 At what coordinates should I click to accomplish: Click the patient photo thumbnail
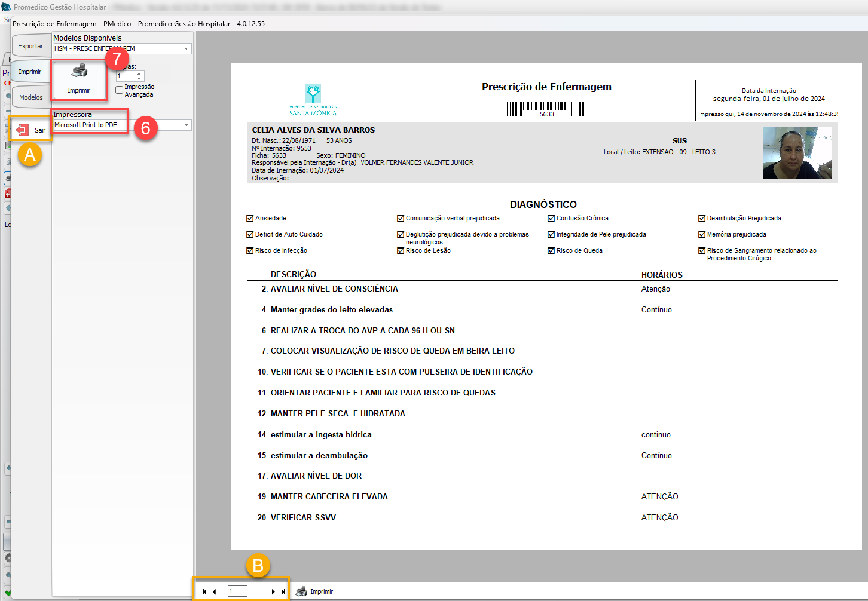point(796,153)
